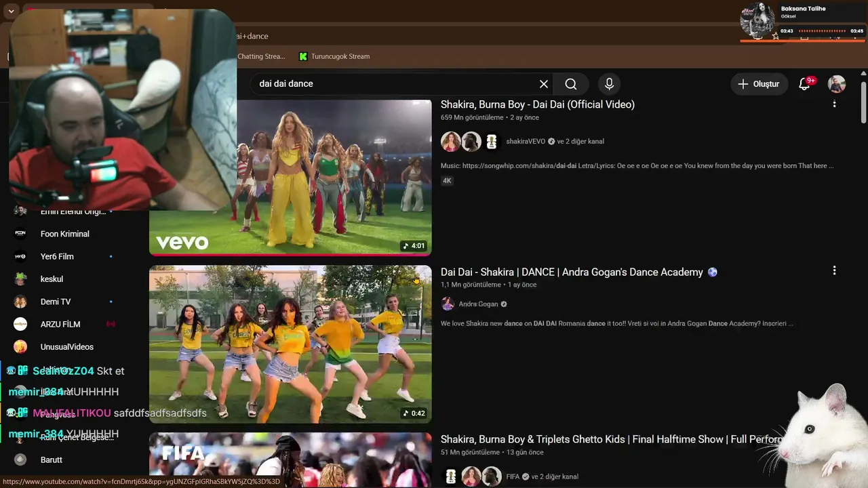Click the 'We love Shakira new dance' description snippet
Viewport: 868px width, 488px height.
click(617, 324)
